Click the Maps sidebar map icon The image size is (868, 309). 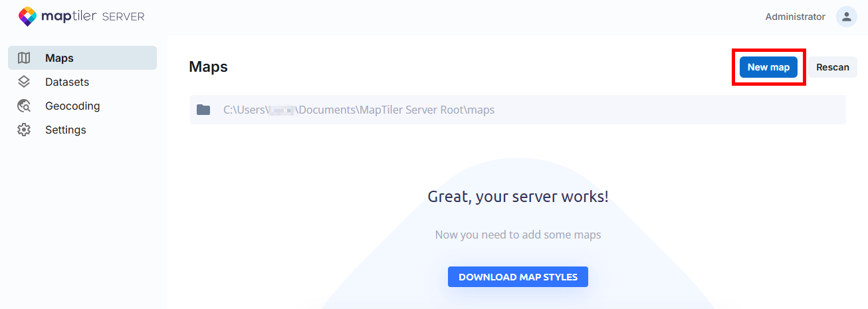click(x=24, y=58)
